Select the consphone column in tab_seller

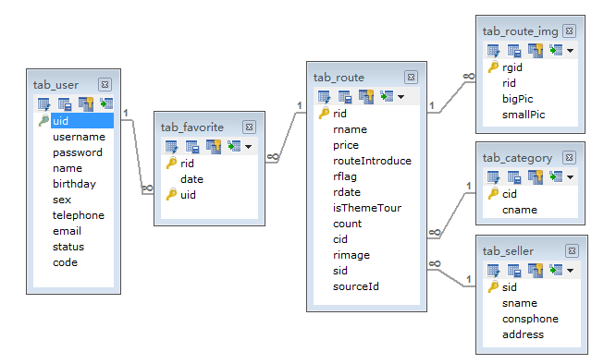click(530, 319)
